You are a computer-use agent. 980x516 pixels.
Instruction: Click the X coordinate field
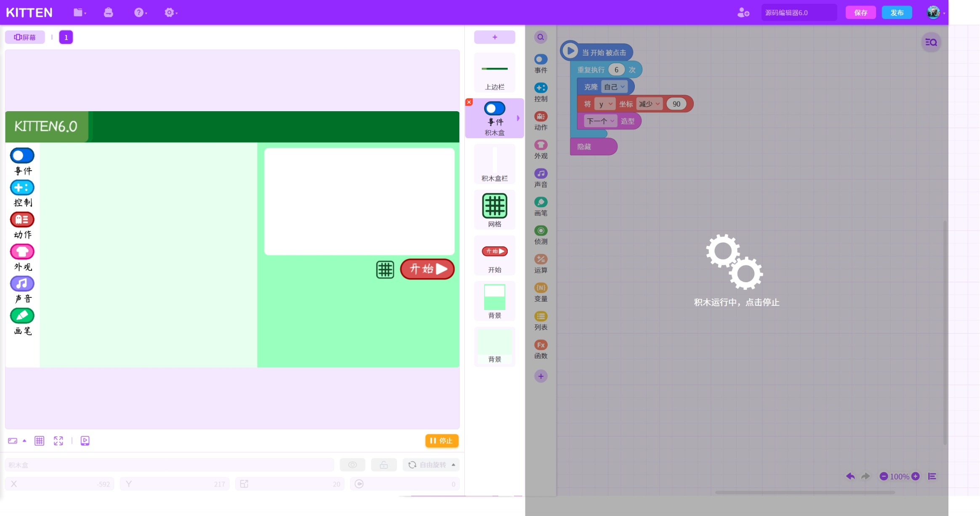(x=60, y=484)
